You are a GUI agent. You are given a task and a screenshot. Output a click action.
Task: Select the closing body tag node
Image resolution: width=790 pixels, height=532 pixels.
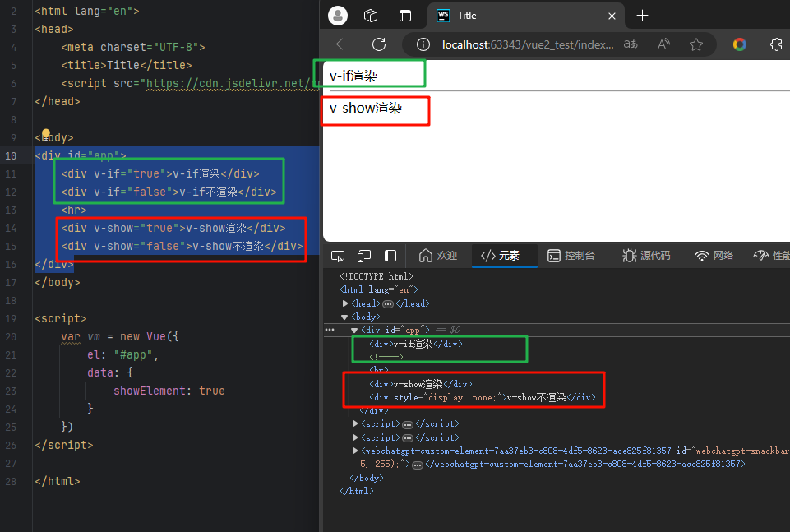click(367, 478)
